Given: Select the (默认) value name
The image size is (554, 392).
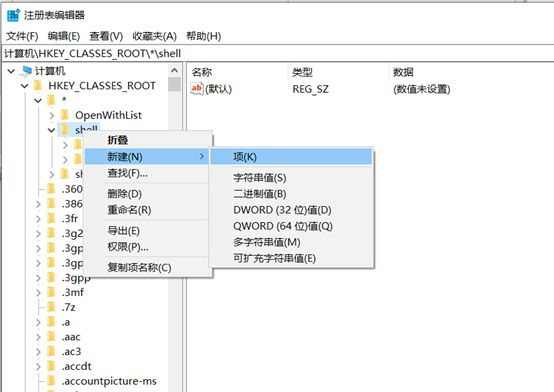Looking at the screenshot, I should click(x=218, y=89).
